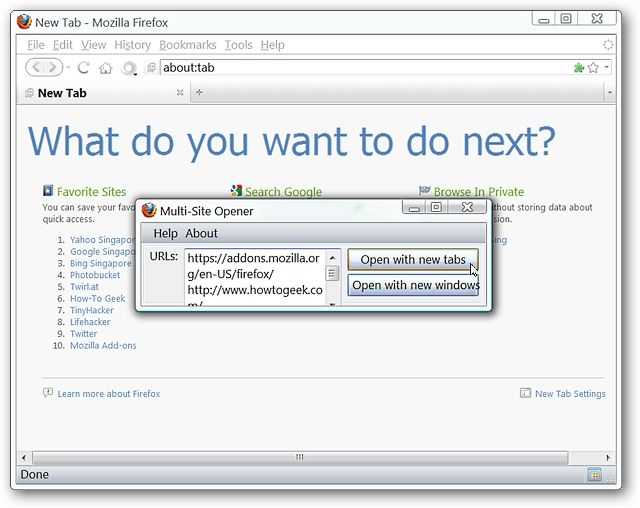
Task: Open the list all tabs dropdown
Action: [610, 93]
